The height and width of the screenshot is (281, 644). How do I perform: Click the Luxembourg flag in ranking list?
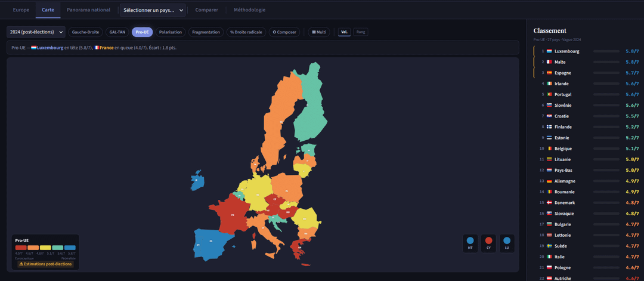tap(549, 51)
